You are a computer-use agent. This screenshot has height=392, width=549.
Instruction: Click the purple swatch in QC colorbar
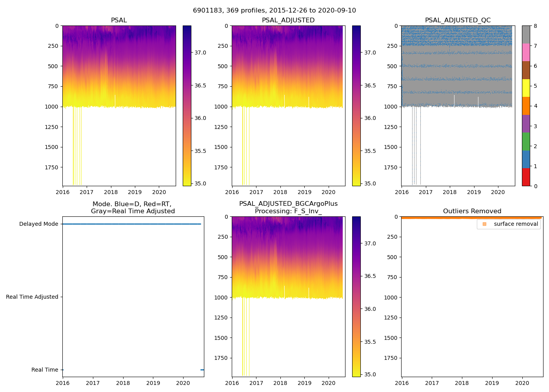tap(526, 123)
